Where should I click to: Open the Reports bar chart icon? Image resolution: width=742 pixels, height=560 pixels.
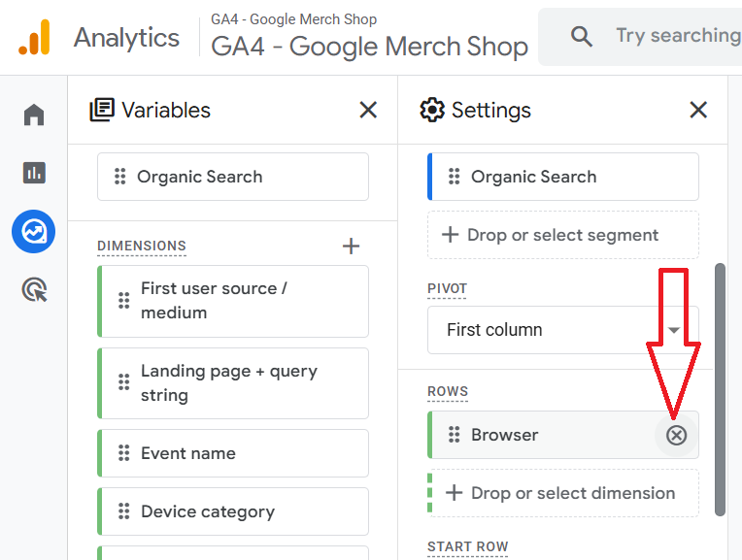click(x=34, y=174)
